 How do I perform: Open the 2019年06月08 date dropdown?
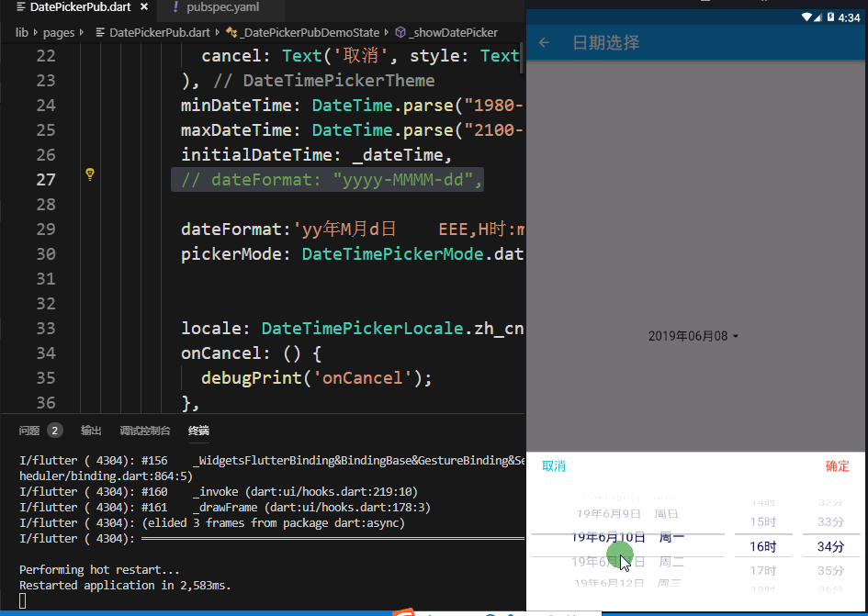[x=693, y=336]
